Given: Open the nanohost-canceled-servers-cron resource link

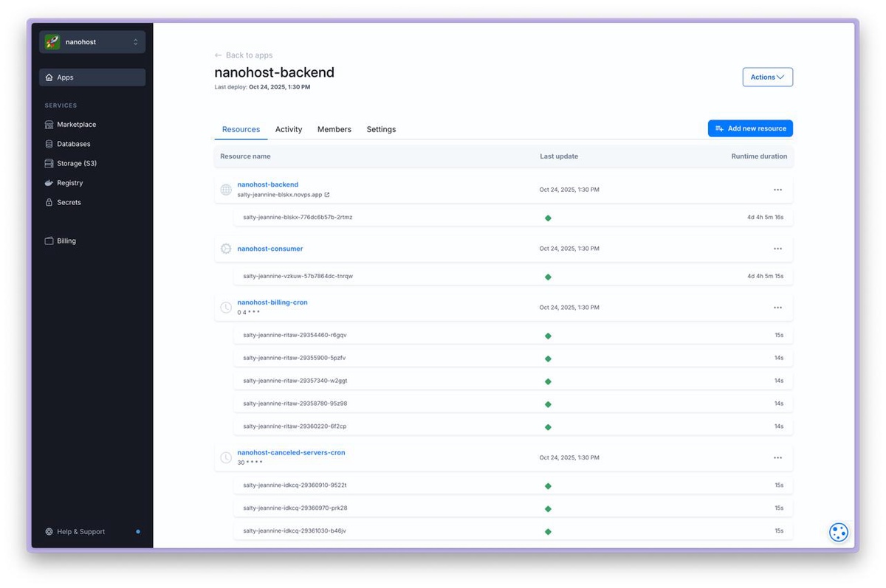Looking at the screenshot, I should tap(291, 452).
